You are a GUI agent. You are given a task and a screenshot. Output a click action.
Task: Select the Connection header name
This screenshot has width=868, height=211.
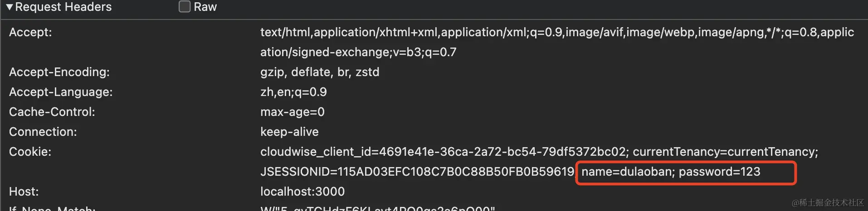[43, 132]
